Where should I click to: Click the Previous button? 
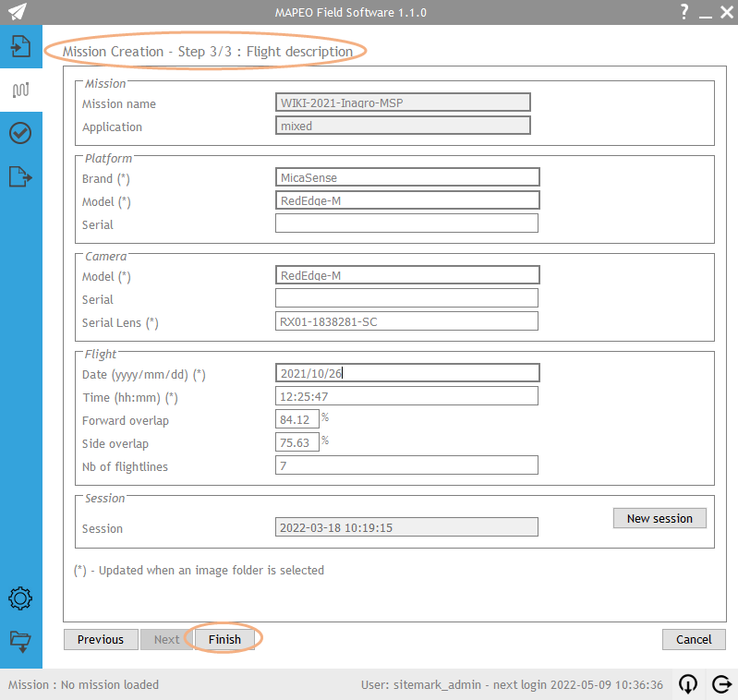click(101, 639)
